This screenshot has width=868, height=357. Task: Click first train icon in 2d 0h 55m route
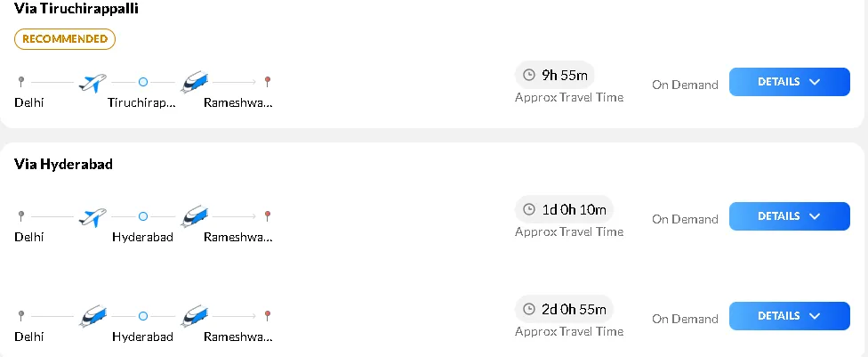[x=92, y=316]
